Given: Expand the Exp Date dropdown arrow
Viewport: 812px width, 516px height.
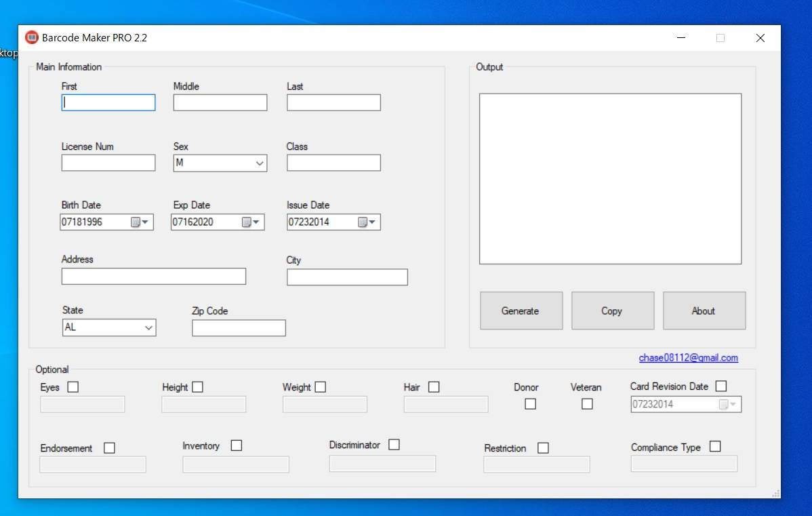Looking at the screenshot, I should click(258, 222).
